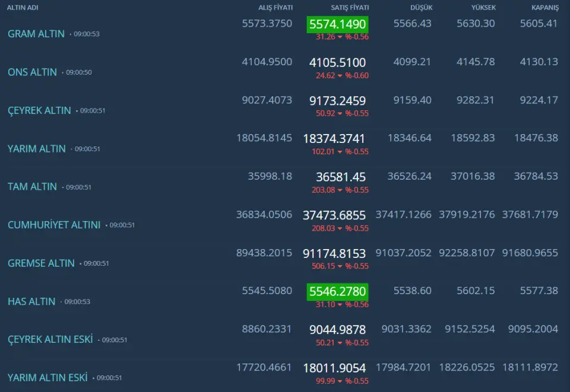The height and width of the screenshot is (392, 570).
Task: Open the GRAM ALTIN link
Action: [36, 34]
